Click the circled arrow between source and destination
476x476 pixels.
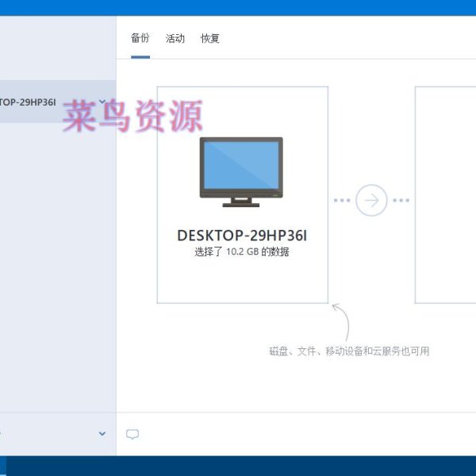(371, 201)
